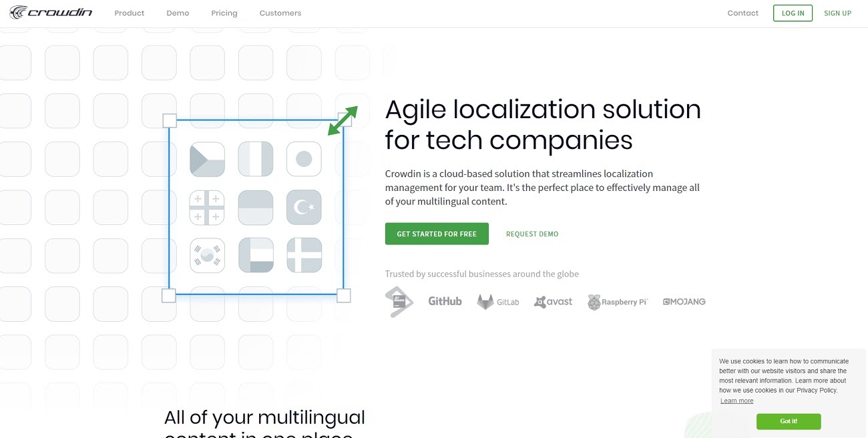868x438 pixels.
Task: Open the Demo navigation item
Action: point(178,13)
